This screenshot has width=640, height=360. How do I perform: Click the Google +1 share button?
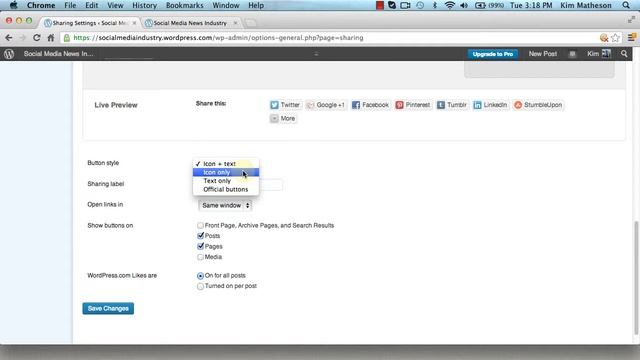(326, 105)
